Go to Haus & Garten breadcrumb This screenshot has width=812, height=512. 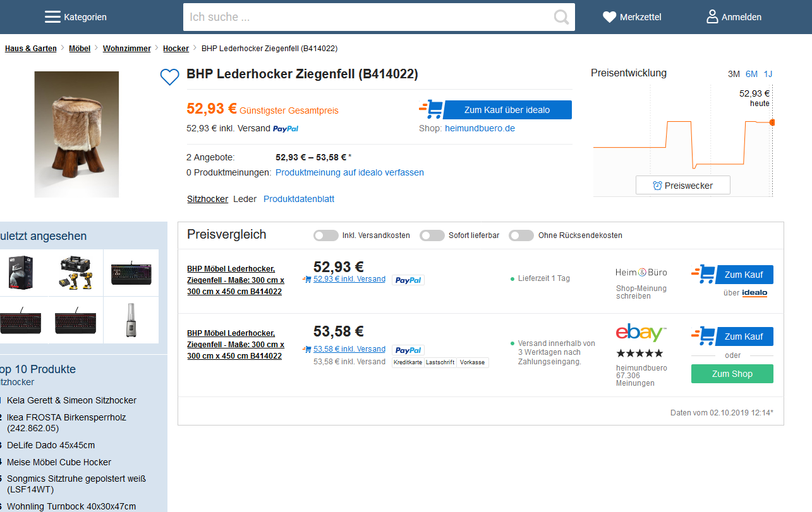(31, 49)
